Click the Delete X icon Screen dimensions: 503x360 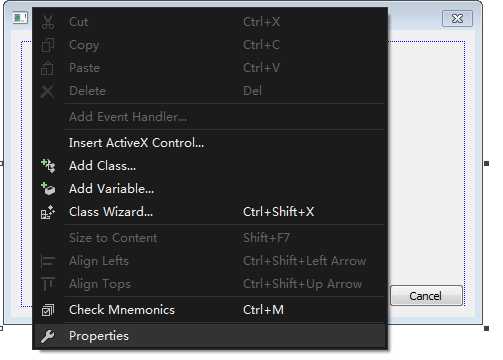(x=47, y=91)
